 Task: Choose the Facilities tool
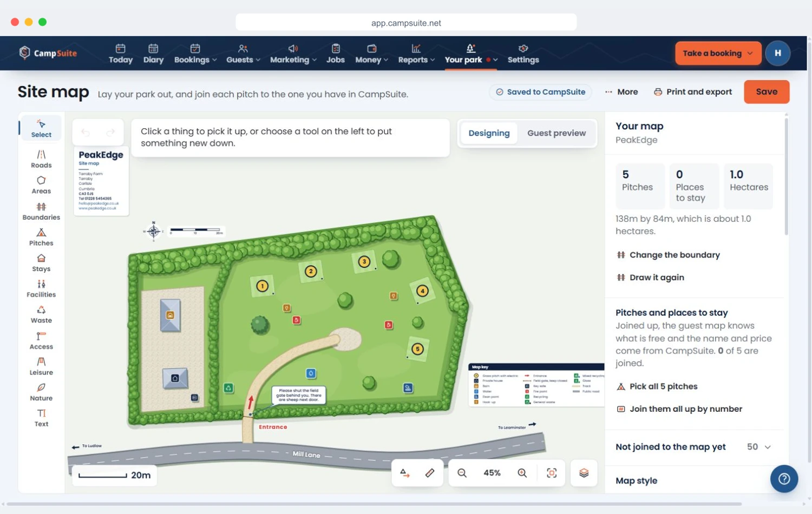(x=41, y=289)
